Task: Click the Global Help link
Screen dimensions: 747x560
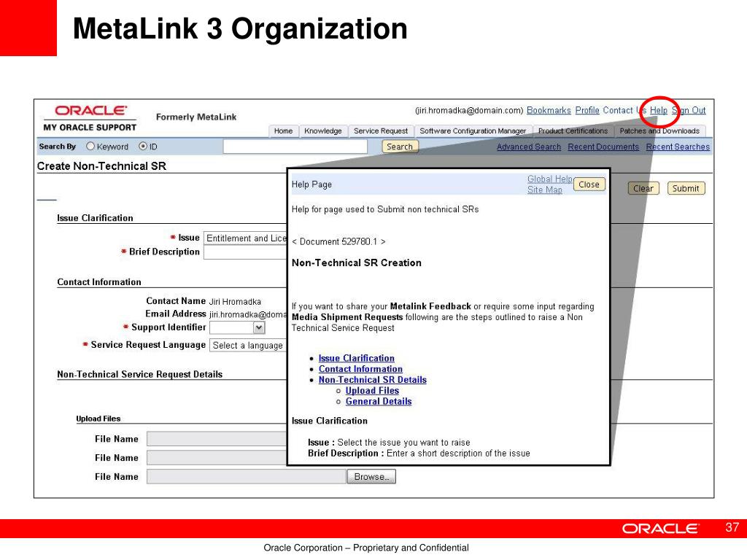Action: (550, 179)
